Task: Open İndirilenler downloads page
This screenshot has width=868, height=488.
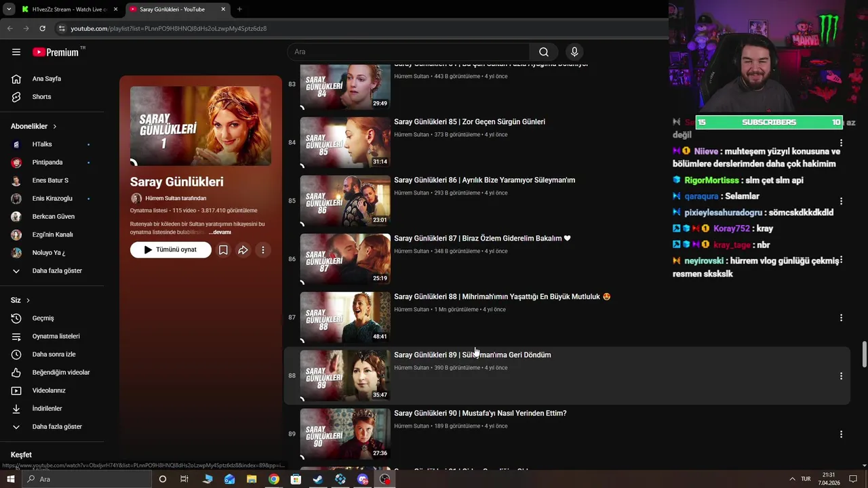Action: [53, 409]
